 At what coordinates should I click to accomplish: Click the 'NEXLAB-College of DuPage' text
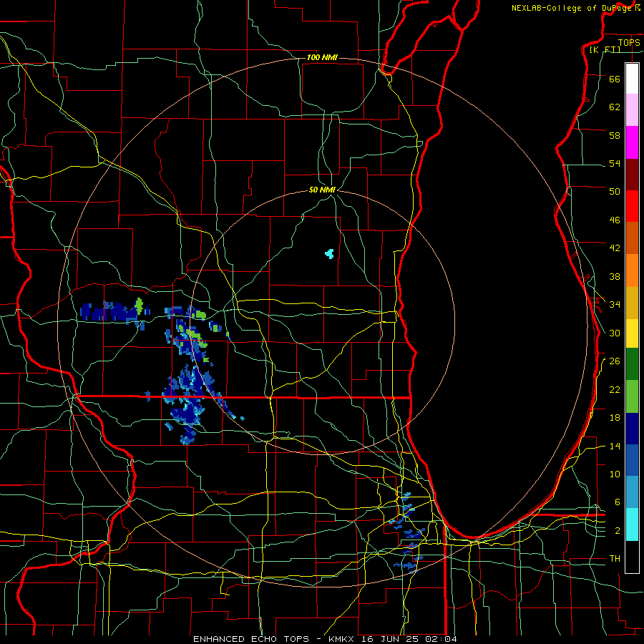pos(572,8)
